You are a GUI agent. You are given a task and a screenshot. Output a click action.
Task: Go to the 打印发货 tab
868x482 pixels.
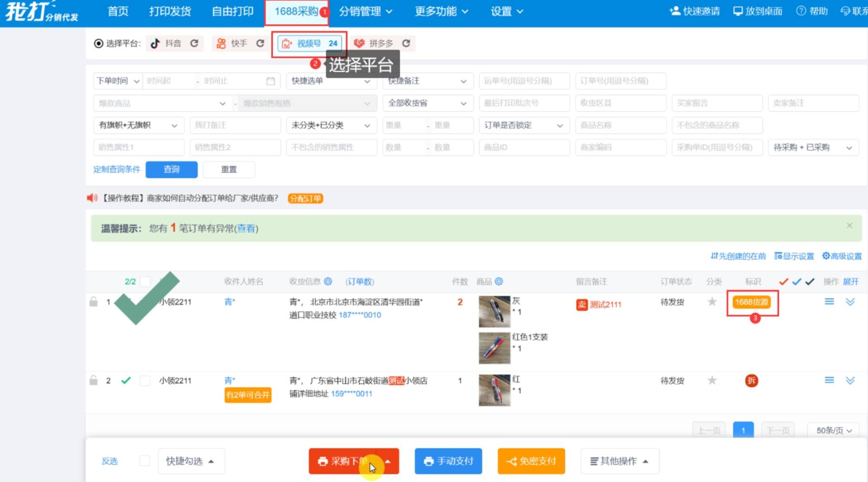pyautogui.click(x=170, y=12)
